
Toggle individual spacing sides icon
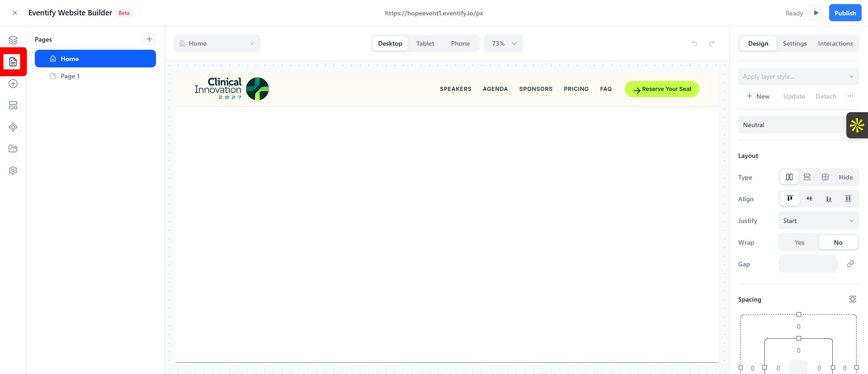click(853, 299)
